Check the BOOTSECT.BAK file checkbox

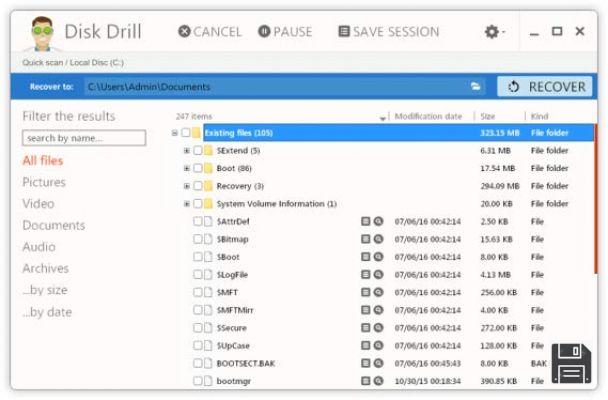[x=198, y=363]
